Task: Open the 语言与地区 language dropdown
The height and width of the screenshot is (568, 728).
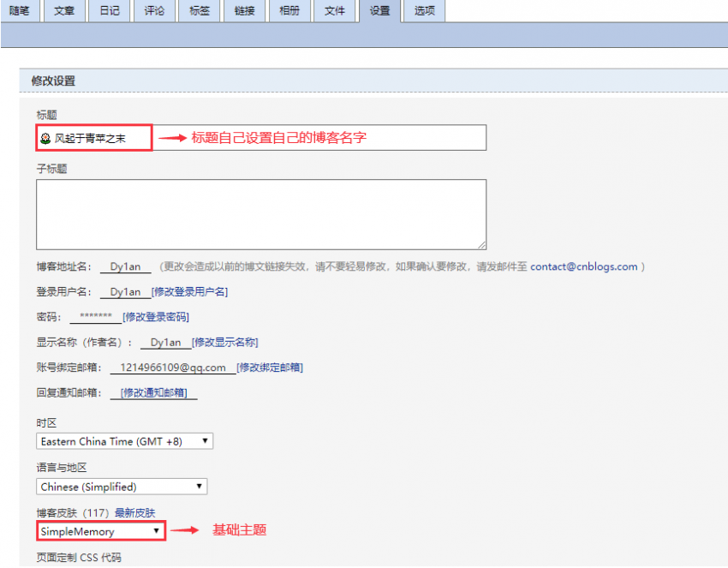Action: coord(122,487)
